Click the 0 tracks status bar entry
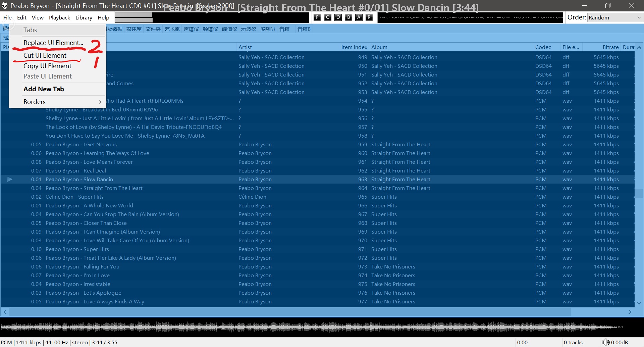Screen dimensions: 644x347 coord(573,342)
